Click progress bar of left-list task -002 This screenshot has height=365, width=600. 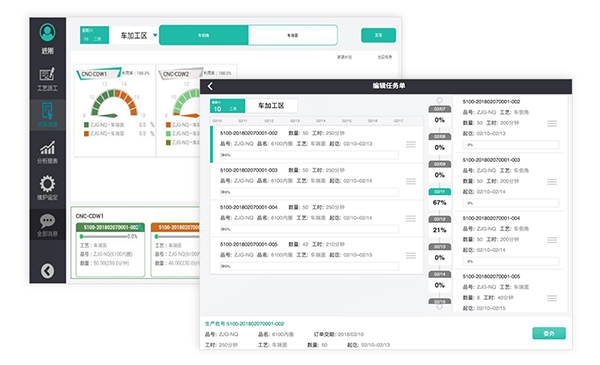[x=309, y=155]
